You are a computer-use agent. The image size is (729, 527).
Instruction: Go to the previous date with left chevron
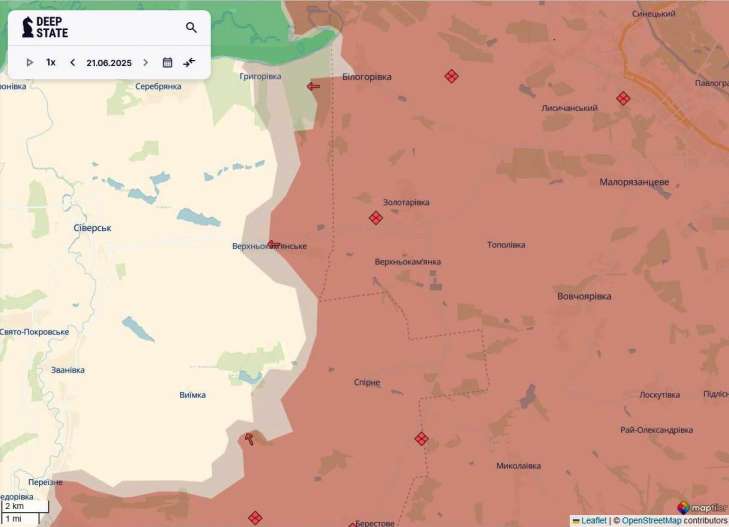[x=72, y=62]
